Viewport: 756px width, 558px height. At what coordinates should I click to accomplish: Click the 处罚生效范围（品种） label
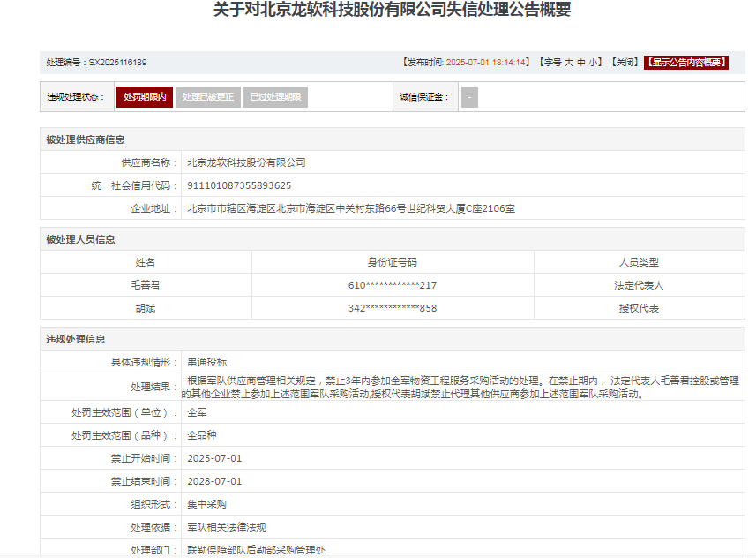point(124,436)
